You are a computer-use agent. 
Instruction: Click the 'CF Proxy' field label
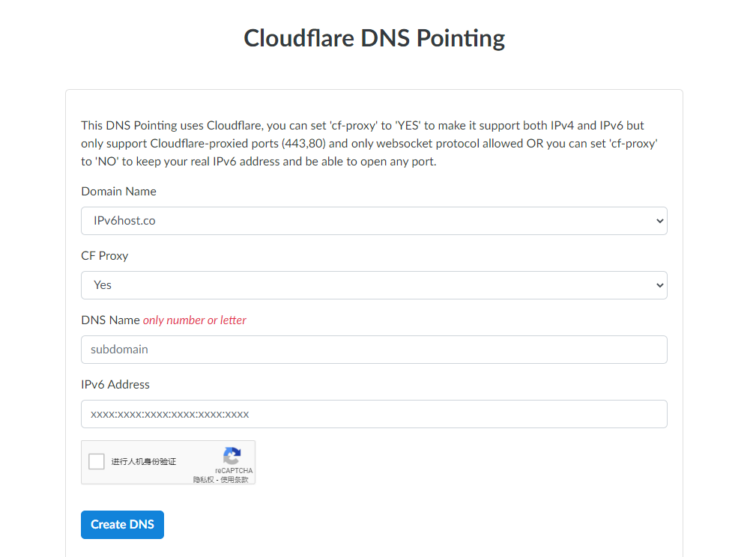(105, 256)
